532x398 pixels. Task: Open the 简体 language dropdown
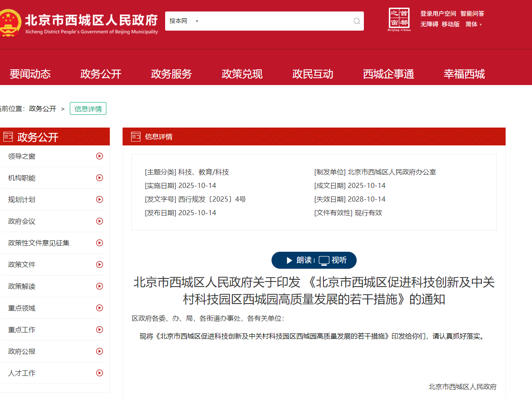tap(473, 24)
